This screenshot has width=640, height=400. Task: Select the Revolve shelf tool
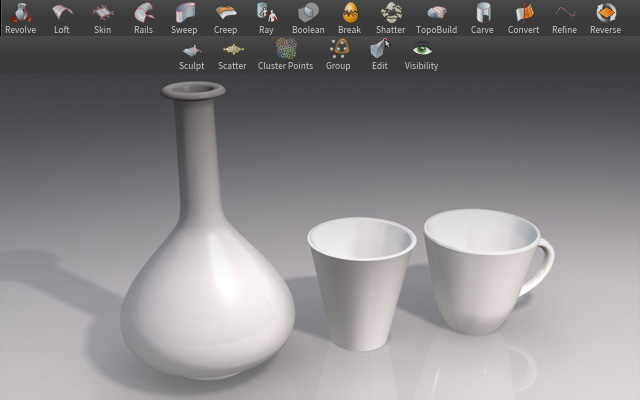click(20, 18)
